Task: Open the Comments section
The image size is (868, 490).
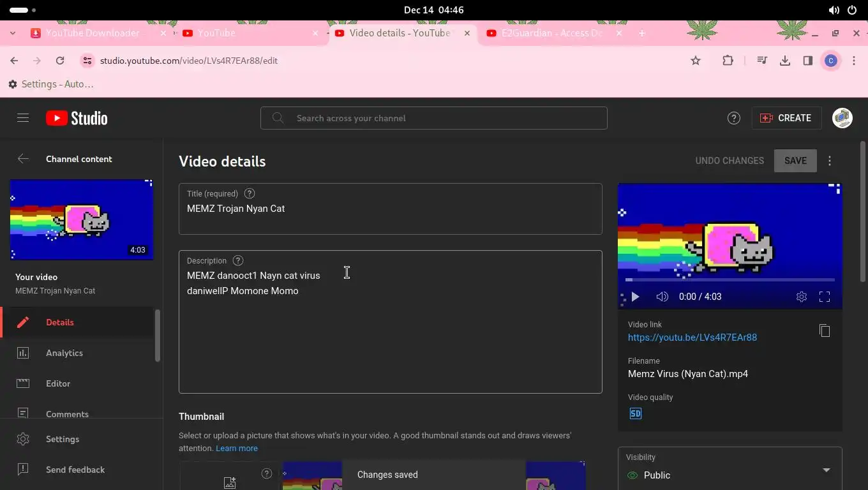Action: (x=78, y=410)
